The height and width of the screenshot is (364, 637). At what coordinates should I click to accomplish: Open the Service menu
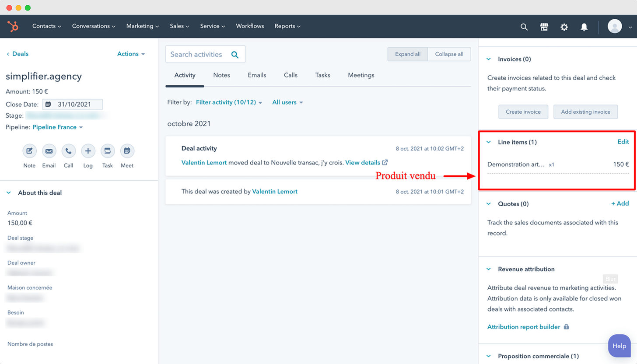(x=213, y=26)
